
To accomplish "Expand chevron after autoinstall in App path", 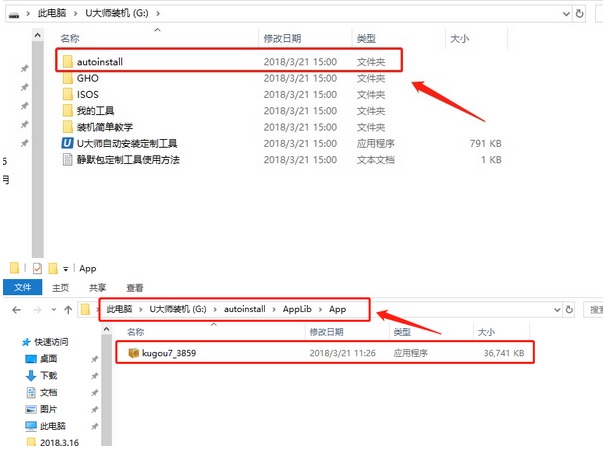I will [x=274, y=309].
